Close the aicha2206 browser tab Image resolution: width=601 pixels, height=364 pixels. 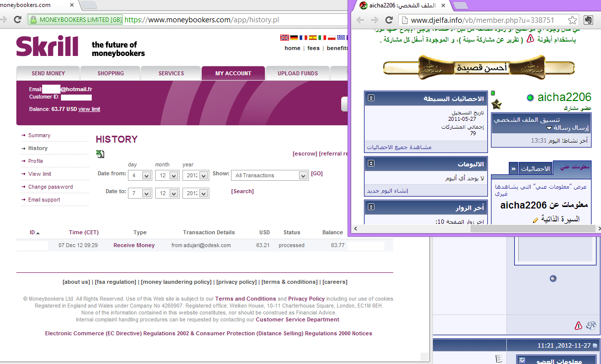(x=442, y=5)
